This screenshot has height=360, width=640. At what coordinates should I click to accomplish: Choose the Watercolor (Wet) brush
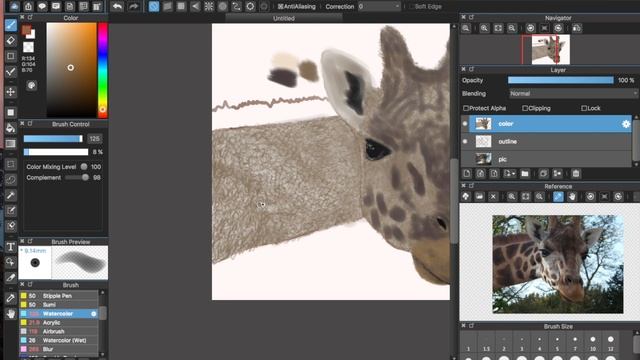coord(58,340)
